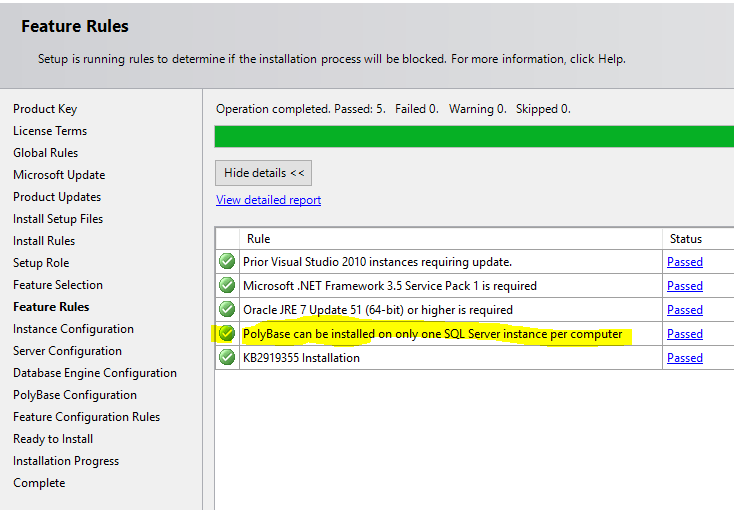Image resolution: width=734 pixels, height=510 pixels.
Task: Select Product Key step in sidebar
Action: click(45, 109)
